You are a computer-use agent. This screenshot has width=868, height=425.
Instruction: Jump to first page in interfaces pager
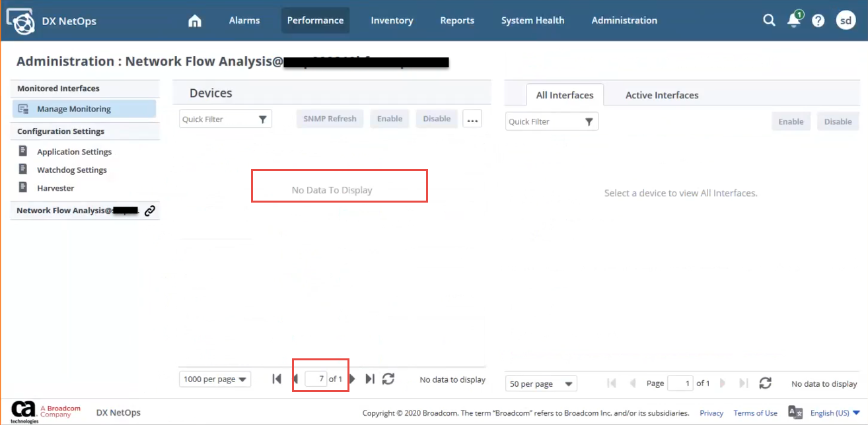point(612,383)
